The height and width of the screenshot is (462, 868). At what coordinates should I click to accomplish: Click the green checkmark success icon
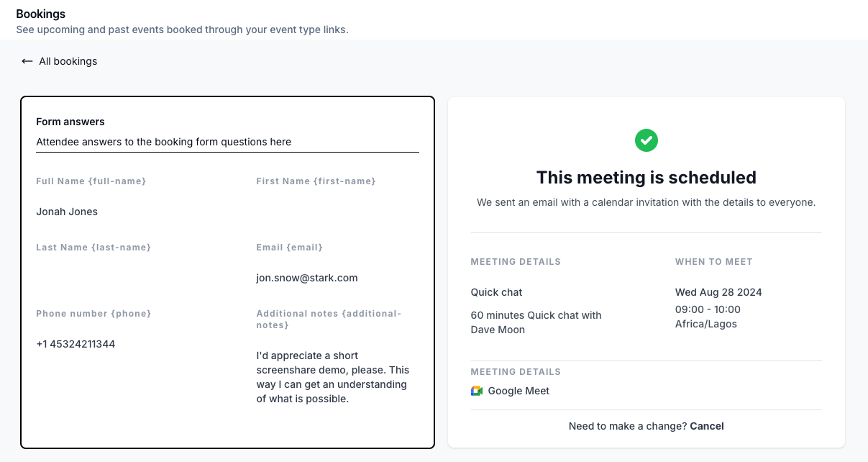pyautogui.click(x=647, y=140)
